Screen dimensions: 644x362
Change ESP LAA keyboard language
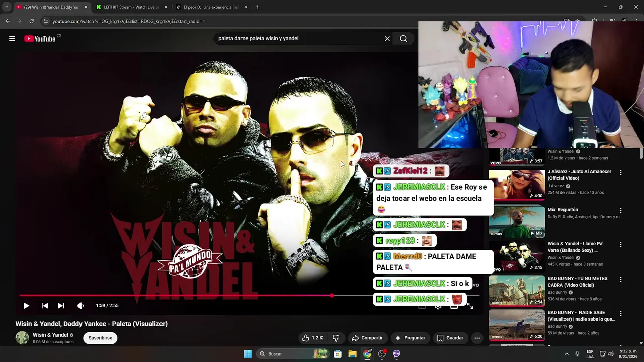click(x=590, y=354)
